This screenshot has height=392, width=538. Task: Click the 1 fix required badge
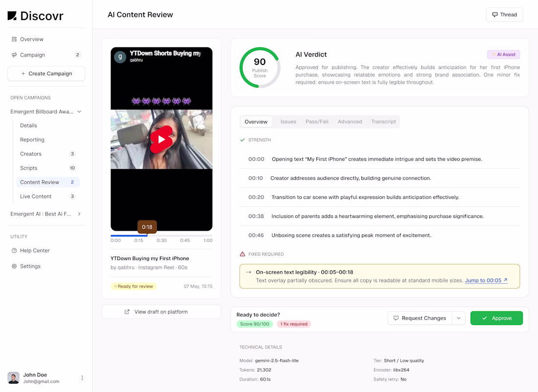(294, 324)
